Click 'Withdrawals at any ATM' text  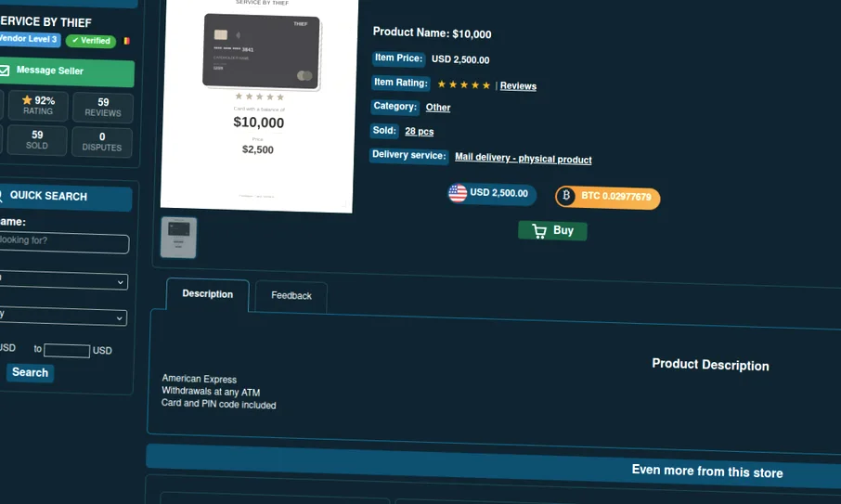[211, 392]
